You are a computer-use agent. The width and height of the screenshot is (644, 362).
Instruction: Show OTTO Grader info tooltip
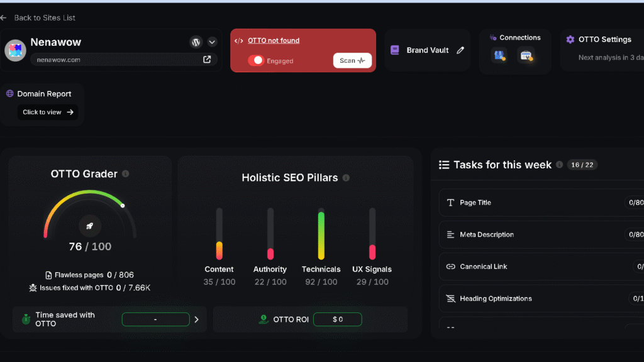(x=126, y=173)
